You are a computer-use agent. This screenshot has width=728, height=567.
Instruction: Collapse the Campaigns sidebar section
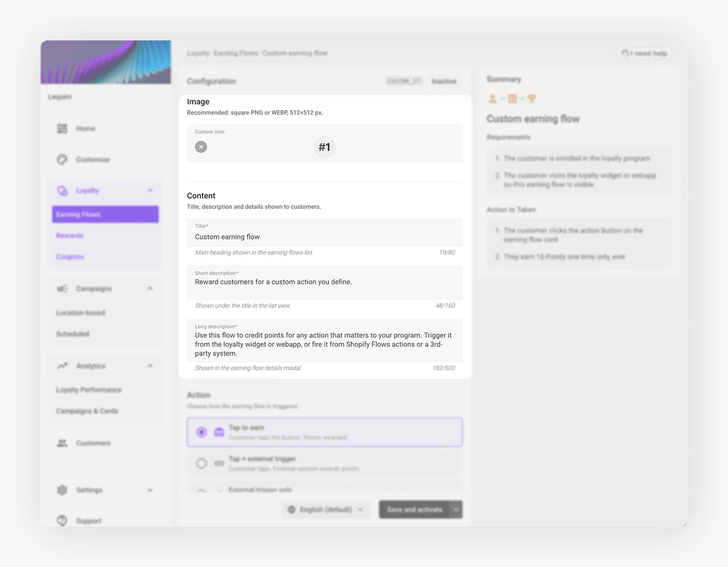[150, 289]
